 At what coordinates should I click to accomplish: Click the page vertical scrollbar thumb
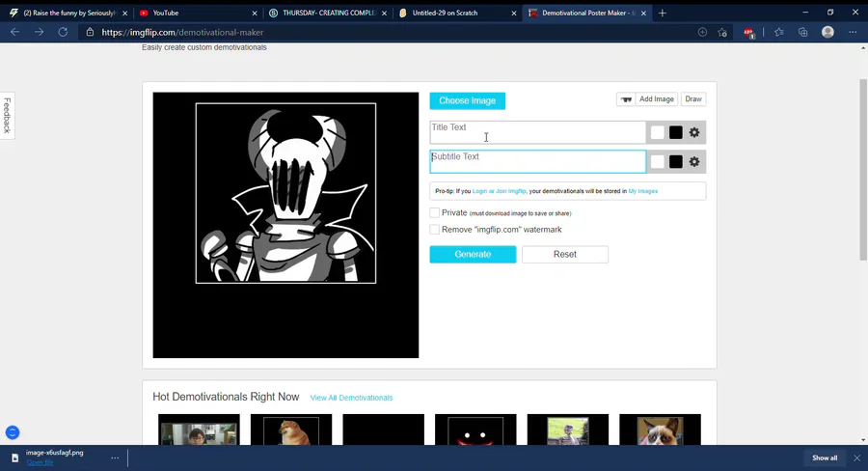point(863,169)
